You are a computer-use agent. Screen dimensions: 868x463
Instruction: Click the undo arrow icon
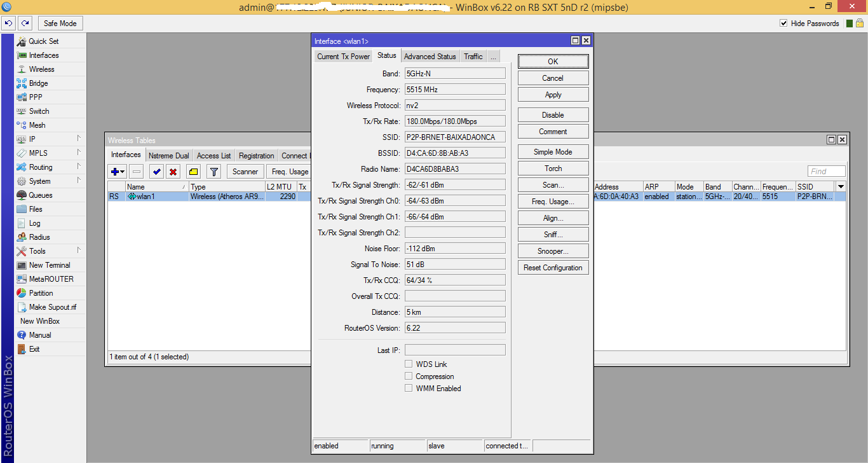(9, 24)
